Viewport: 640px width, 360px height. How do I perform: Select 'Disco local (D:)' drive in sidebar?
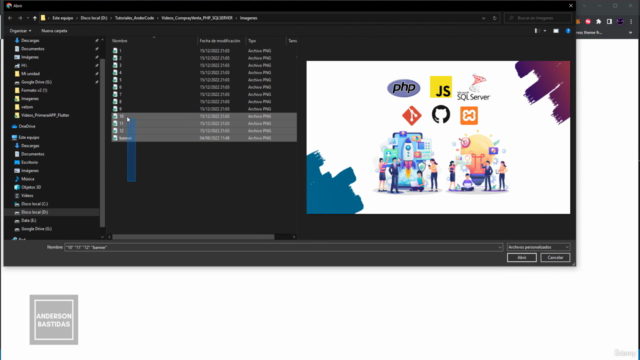click(34, 212)
